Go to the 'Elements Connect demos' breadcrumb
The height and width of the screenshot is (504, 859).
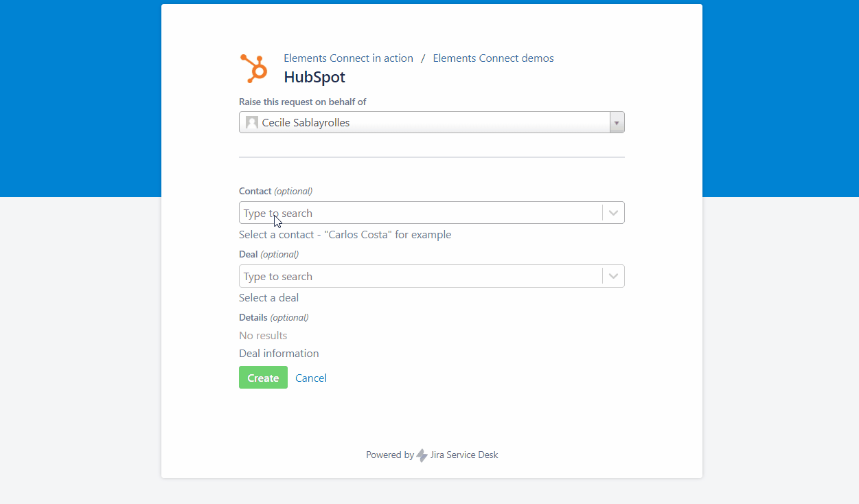coord(493,58)
